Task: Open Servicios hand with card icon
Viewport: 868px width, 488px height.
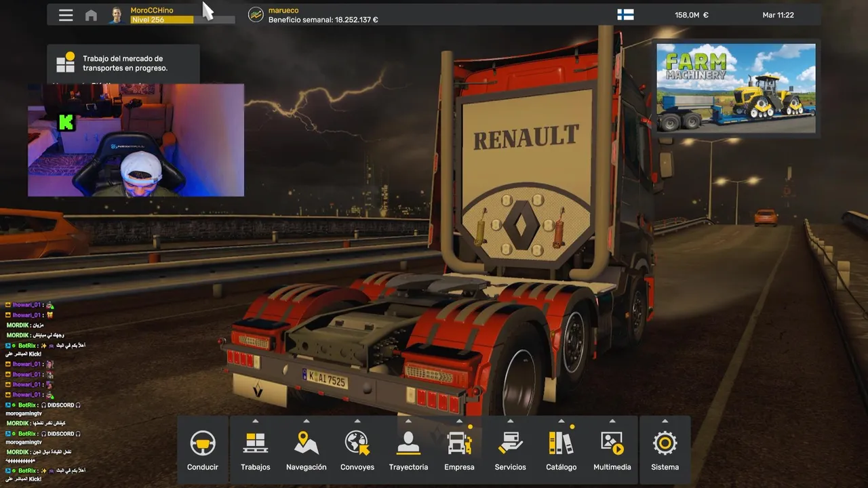Action: pos(510,443)
